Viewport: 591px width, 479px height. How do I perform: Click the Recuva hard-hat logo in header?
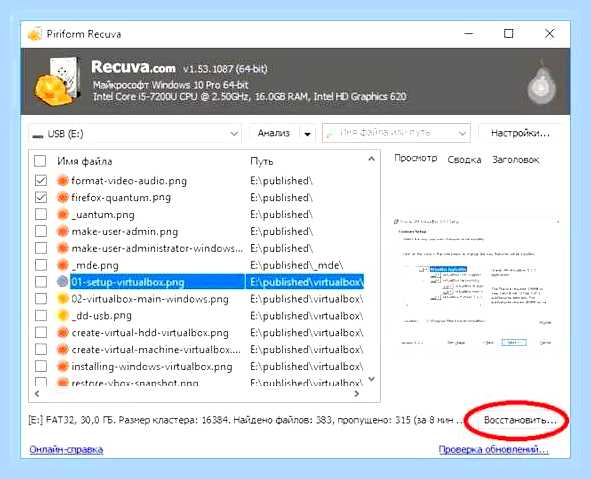point(58,81)
